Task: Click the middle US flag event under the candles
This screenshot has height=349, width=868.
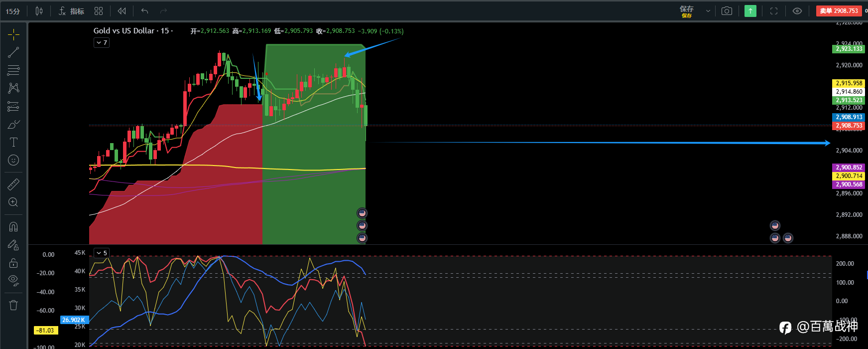Action: pyautogui.click(x=362, y=225)
